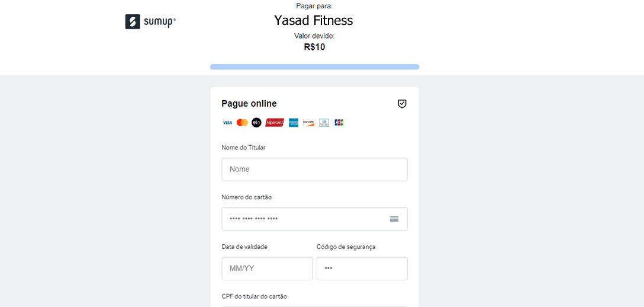Click the Mastercard logo icon

(x=242, y=123)
